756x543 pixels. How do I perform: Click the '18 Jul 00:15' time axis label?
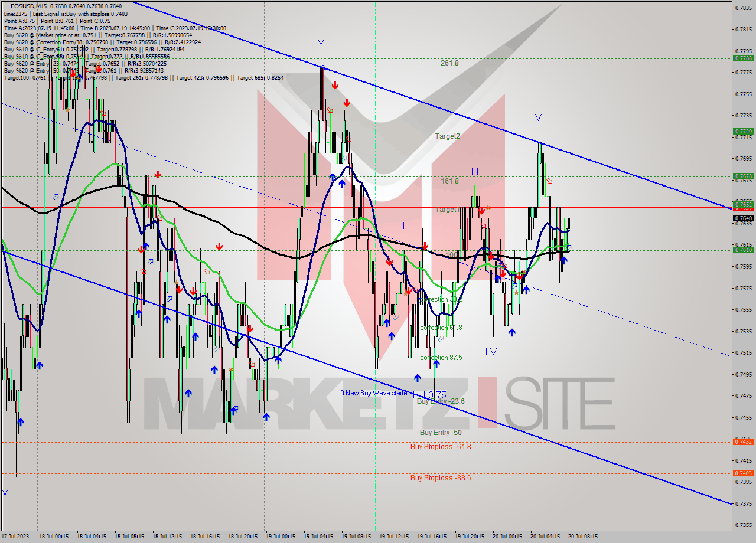click(x=54, y=537)
